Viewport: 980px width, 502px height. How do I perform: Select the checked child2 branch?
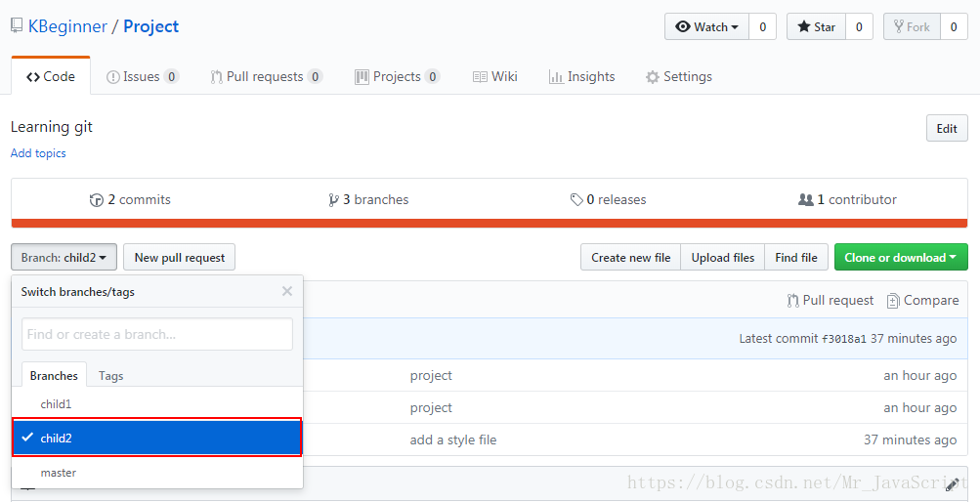coord(157,438)
